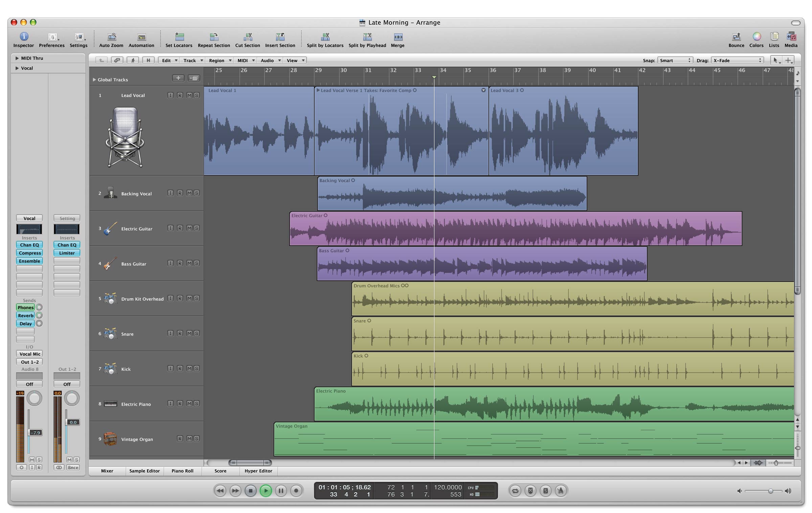Open the Bounce icon
The height and width of the screenshot is (513, 812).
[736, 37]
